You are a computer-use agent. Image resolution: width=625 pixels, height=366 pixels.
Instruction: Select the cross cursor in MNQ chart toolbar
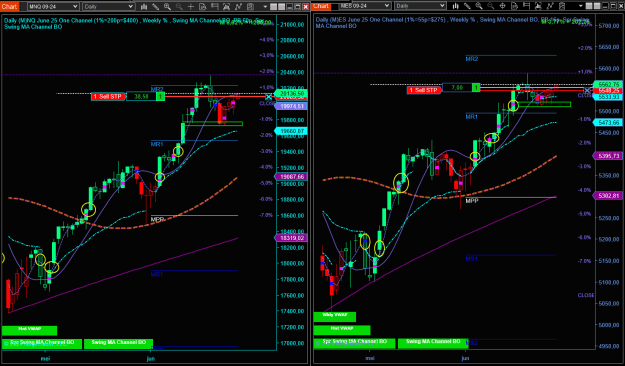pos(191,7)
